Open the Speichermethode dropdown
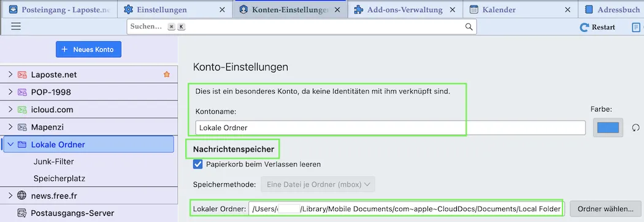Viewport: 644px width, 222px height. 318,185
